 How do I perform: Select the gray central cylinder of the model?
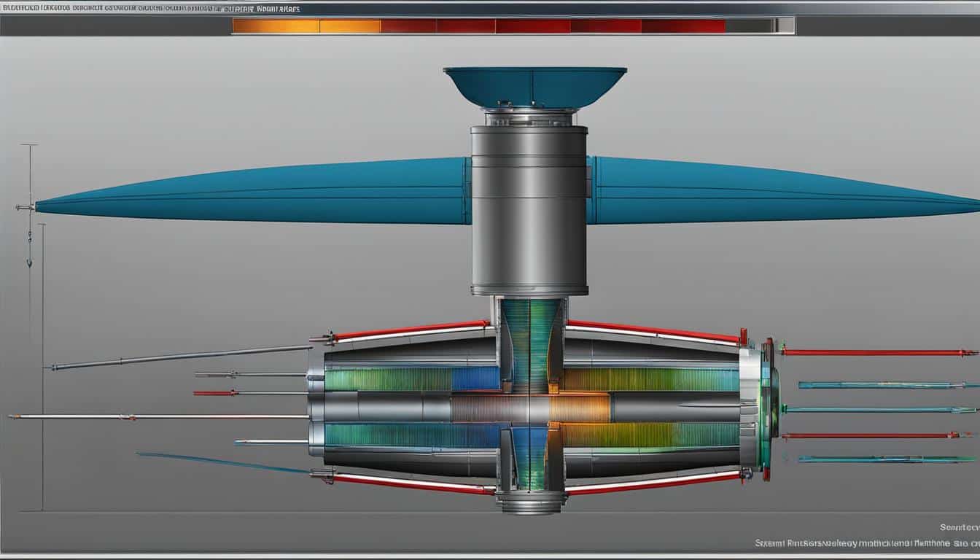(529, 210)
